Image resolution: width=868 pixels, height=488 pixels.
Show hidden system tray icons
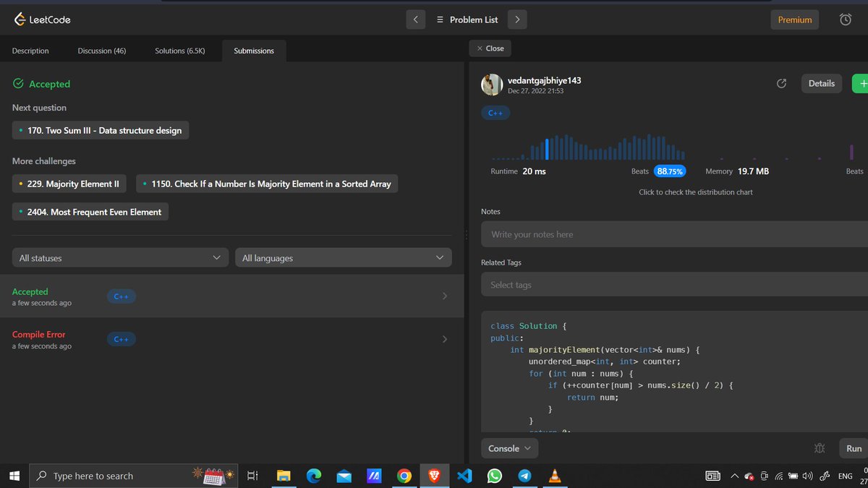[734, 476]
